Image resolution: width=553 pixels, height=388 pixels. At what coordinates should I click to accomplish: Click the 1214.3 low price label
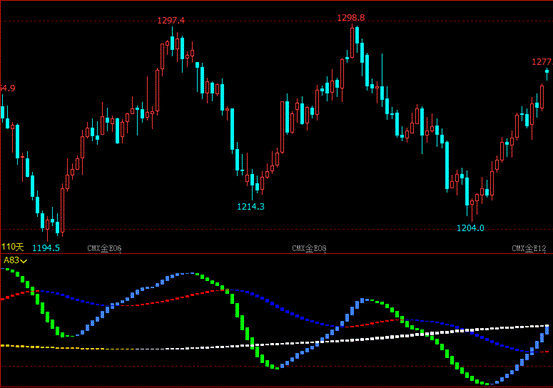point(251,207)
